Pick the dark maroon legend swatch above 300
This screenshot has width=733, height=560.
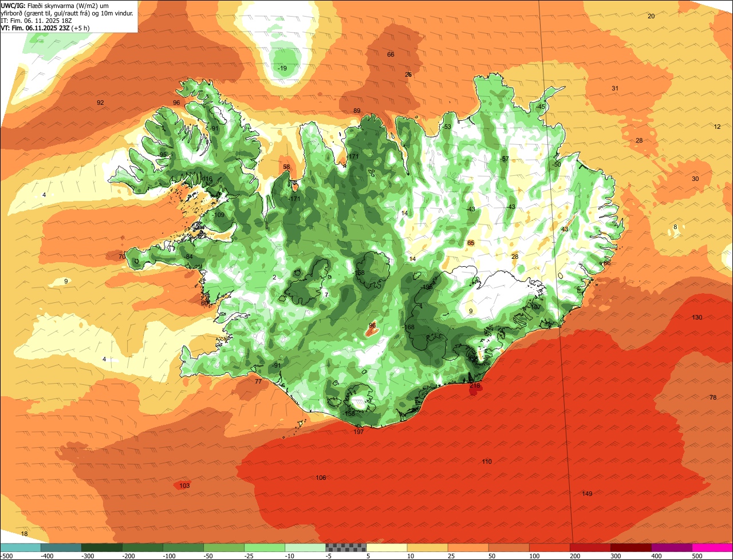pyautogui.click(x=631, y=547)
